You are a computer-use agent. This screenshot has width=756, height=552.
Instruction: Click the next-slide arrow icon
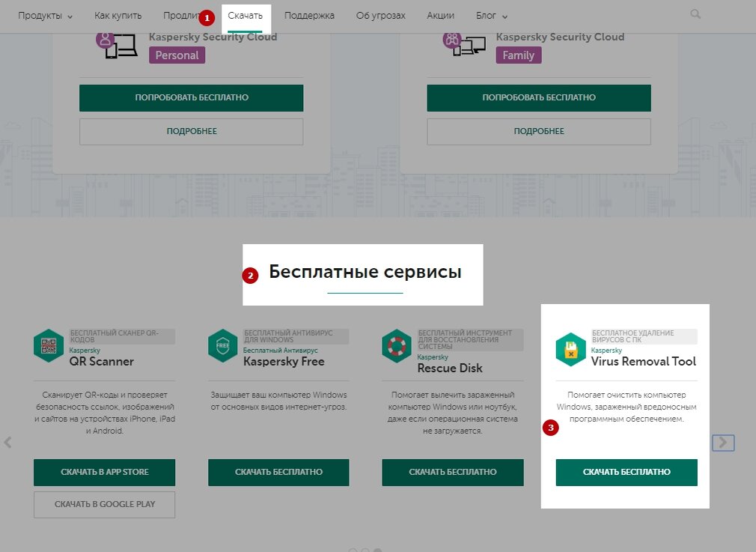click(x=722, y=443)
